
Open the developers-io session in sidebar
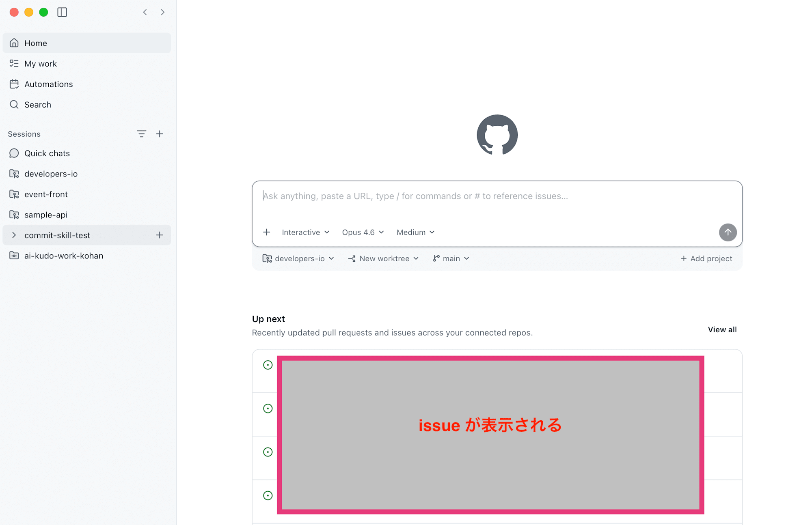[87, 174]
